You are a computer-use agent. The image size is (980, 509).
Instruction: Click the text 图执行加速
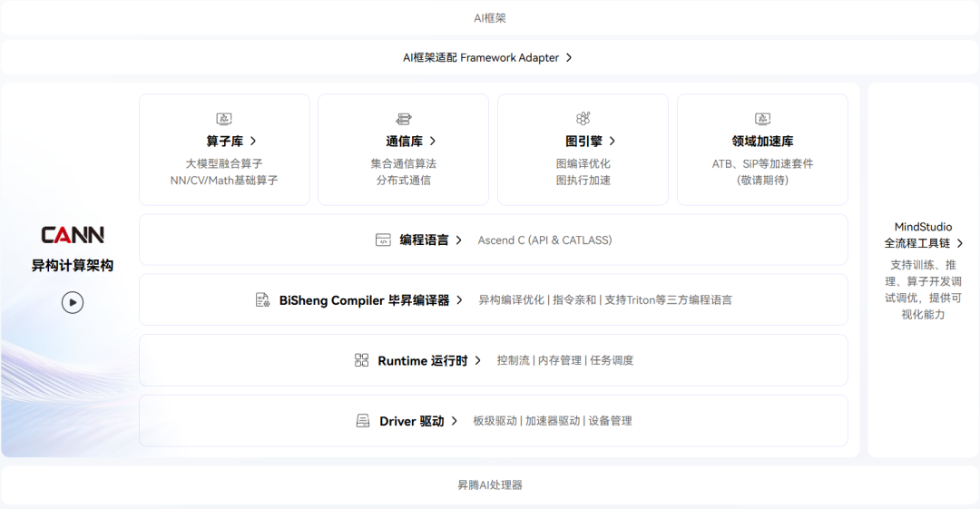click(583, 181)
